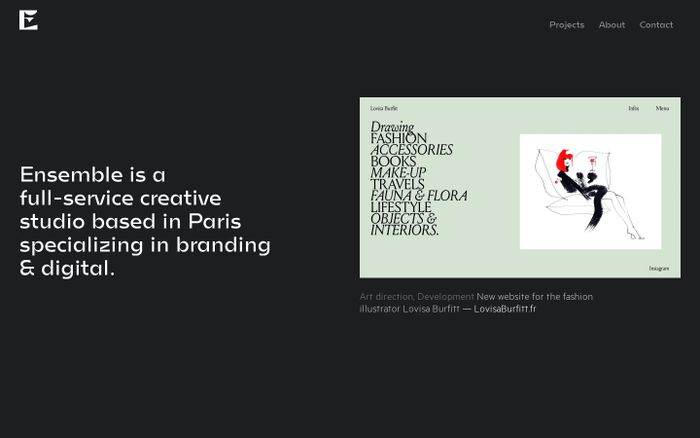This screenshot has height=438, width=700.
Task: Click 'Instagram' at preview bottom right
Action: (658, 268)
